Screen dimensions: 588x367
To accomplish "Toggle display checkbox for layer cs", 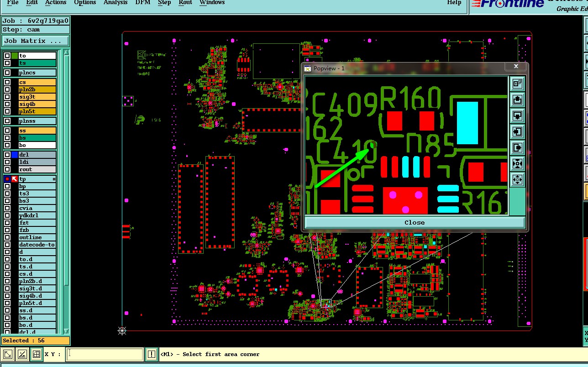I will (7, 82).
